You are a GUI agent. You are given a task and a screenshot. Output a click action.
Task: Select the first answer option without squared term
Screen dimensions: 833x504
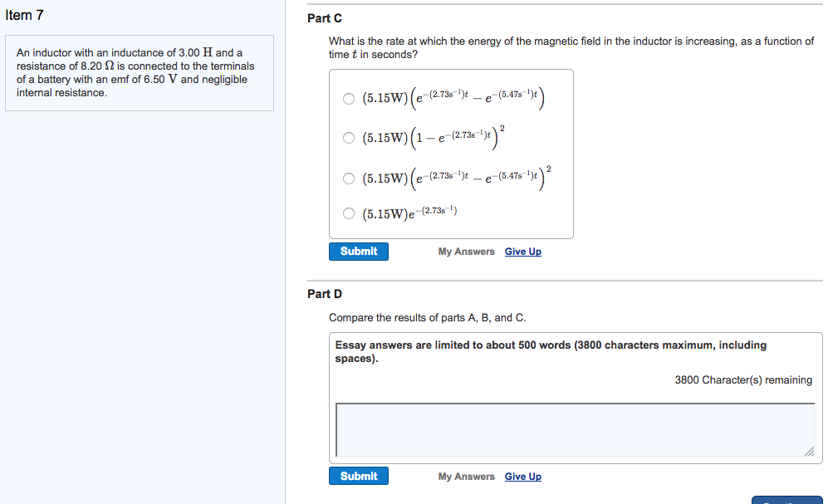pyautogui.click(x=349, y=99)
